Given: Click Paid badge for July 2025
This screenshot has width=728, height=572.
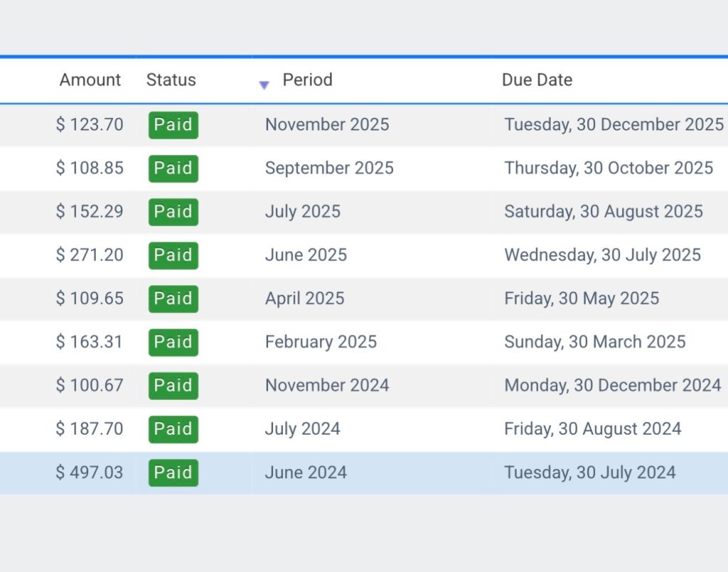Looking at the screenshot, I should (x=173, y=212).
